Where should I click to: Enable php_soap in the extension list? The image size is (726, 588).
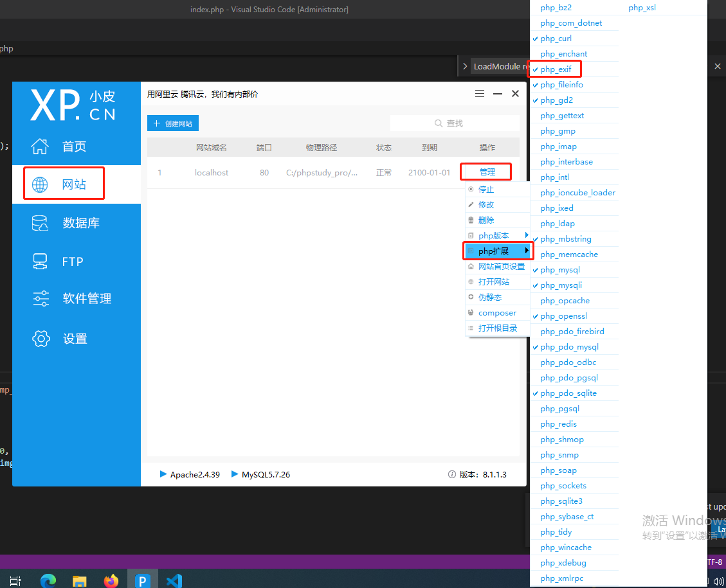(x=558, y=470)
